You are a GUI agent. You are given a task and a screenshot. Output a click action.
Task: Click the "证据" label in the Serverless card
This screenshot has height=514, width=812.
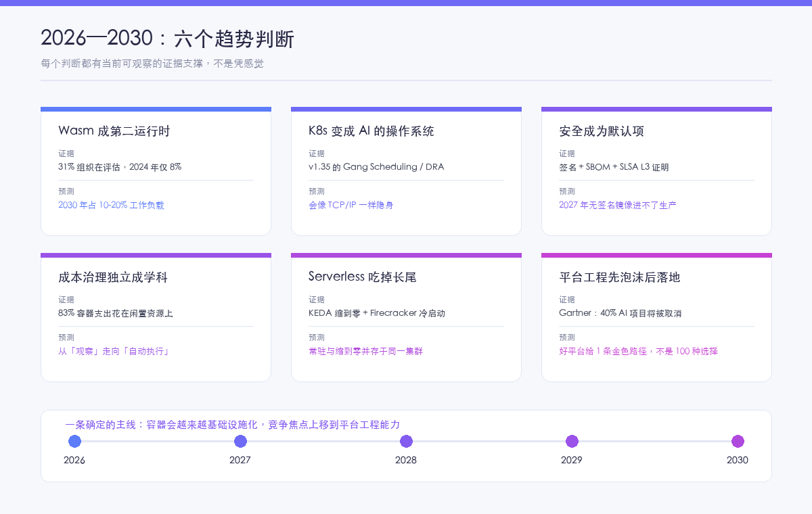point(317,300)
